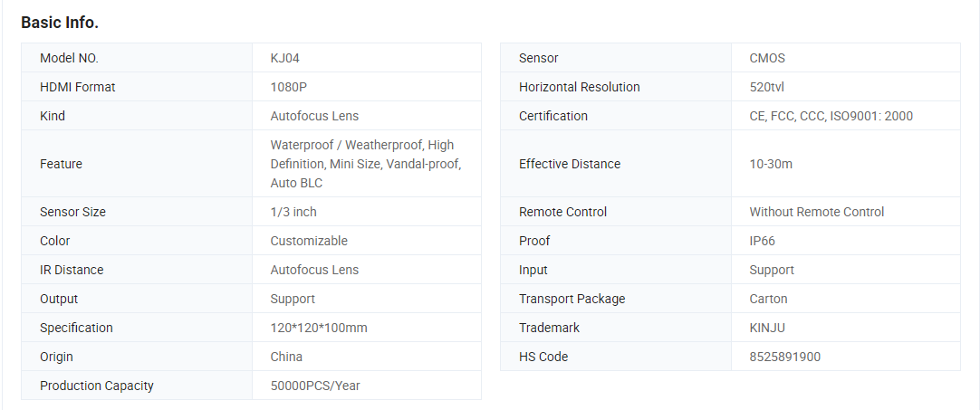Select the KINJU trademark value
Viewport: 980px width, 410px height.
(767, 328)
